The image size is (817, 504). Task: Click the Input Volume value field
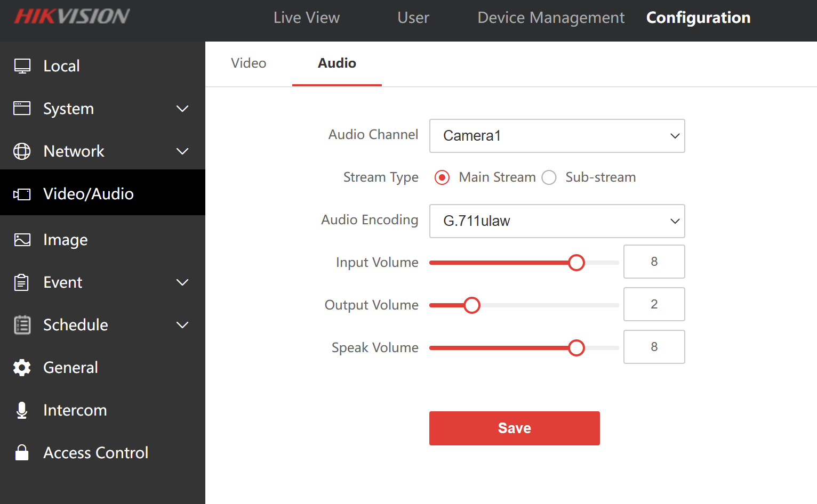[x=654, y=262]
